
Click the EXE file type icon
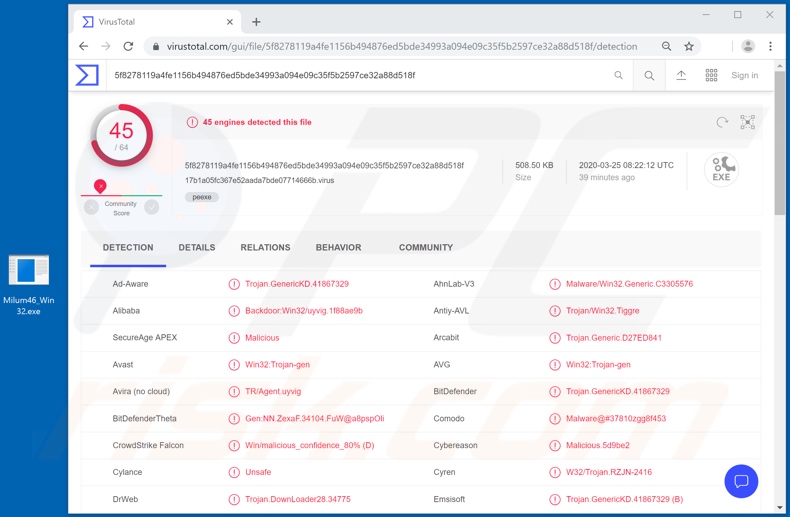point(721,170)
